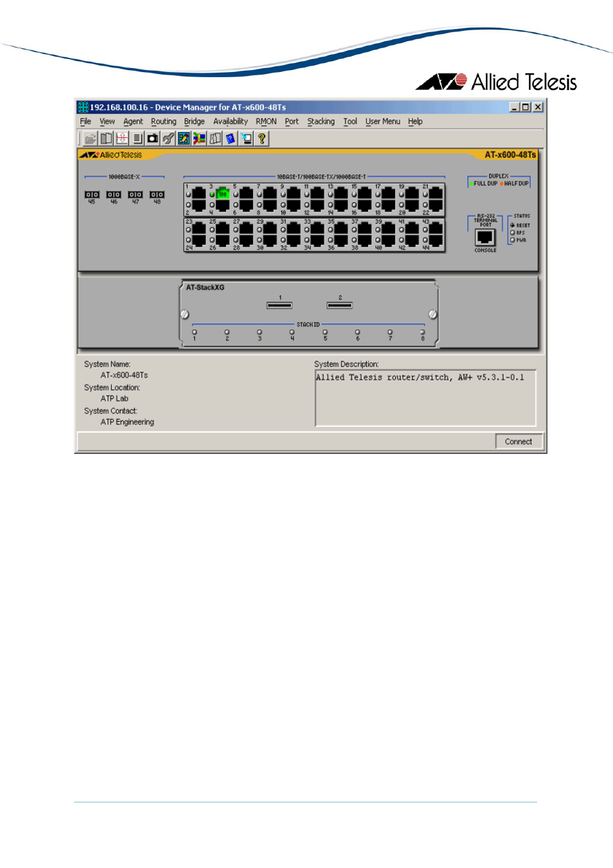Click the AT-x600-48Ts system name value
This screenshot has width=613, height=868.
124,375
